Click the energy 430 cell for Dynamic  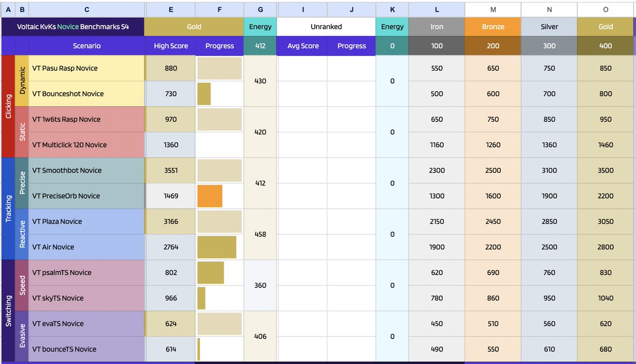[x=260, y=81]
